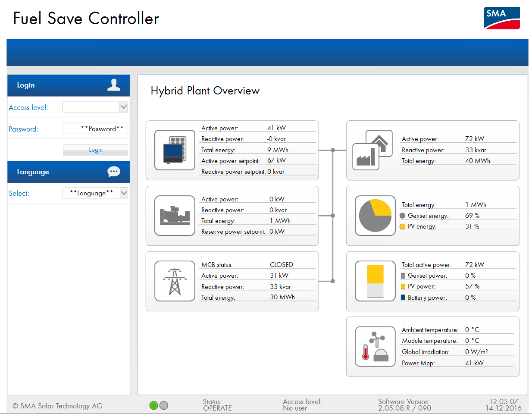Screen dimensions: 532x414
Task: Click the Language speech bubble icon
Action: [114, 172]
